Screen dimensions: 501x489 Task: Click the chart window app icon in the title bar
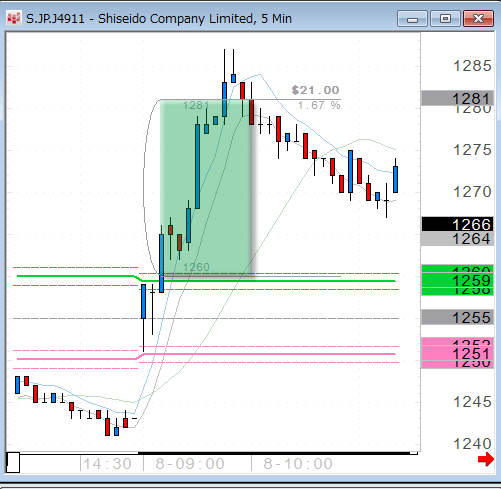14,18
